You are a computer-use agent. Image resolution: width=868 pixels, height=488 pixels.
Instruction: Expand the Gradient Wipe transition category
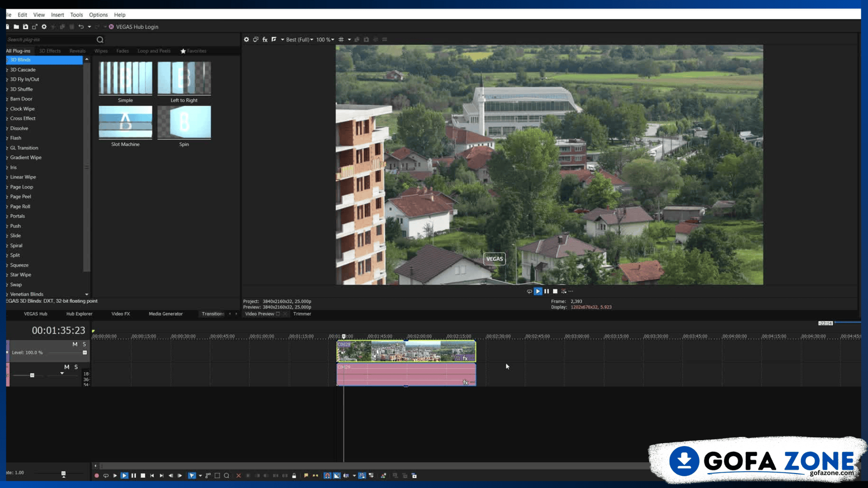point(25,158)
